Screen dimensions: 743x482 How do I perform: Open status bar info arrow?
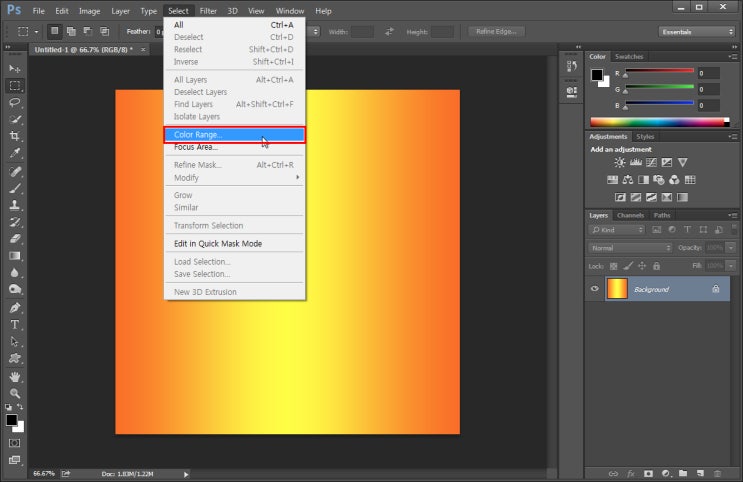tap(186, 474)
